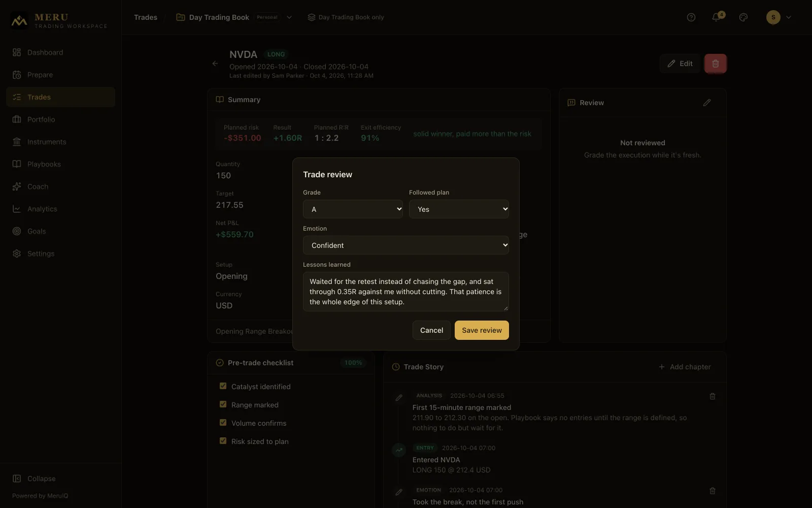Click Add chapter
Image resolution: width=812 pixels, height=508 pixels.
685,367
